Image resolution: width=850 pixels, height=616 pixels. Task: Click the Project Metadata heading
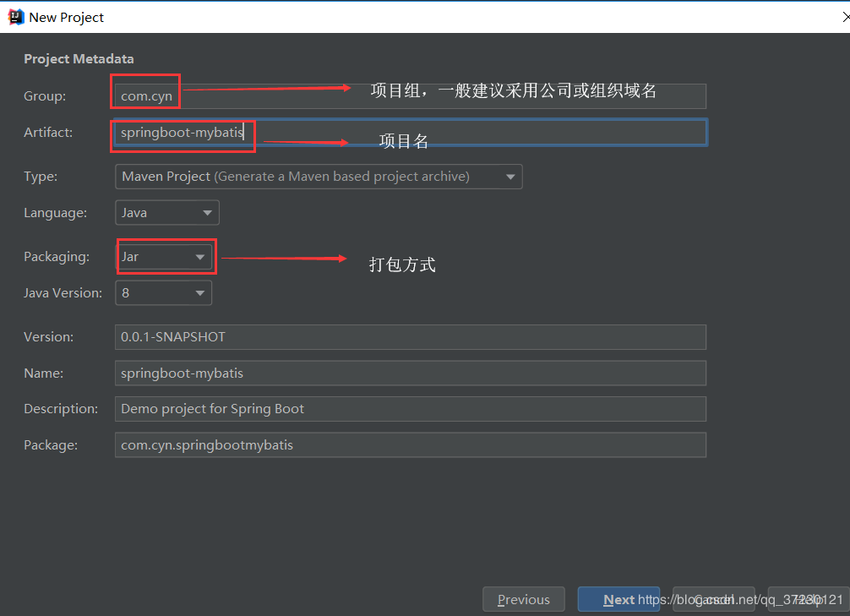coord(79,59)
